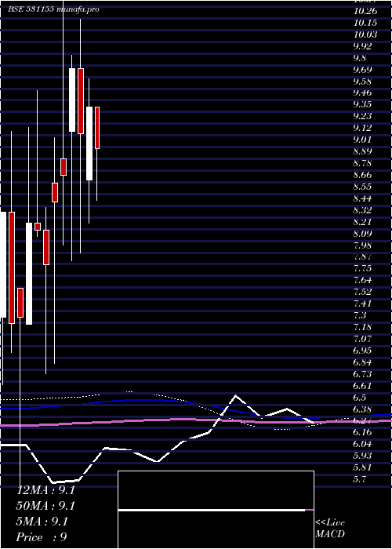Click the last red candlestick near 9.12

[98, 128]
